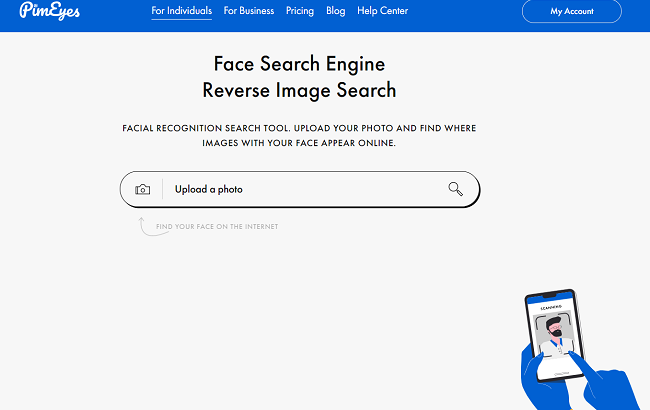Screen dimensions: 650x410
Task: Click the facial recognition search tool description
Action: tap(299, 136)
